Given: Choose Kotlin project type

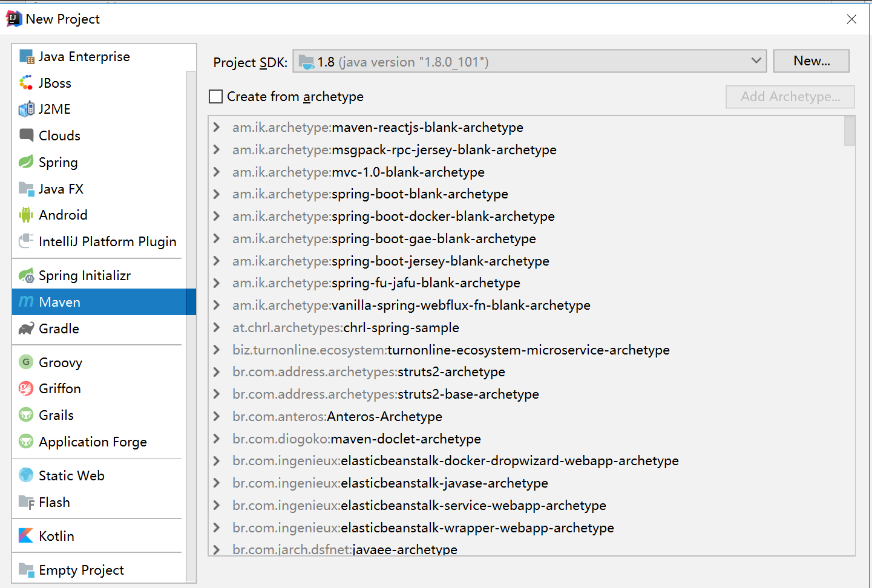Looking at the screenshot, I should pyautogui.click(x=99, y=536).
